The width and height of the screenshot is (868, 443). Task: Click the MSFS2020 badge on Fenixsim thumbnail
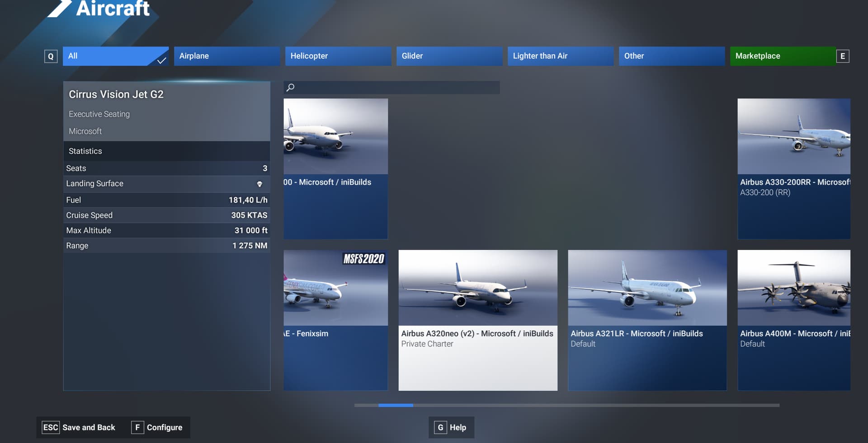[364, 259]
